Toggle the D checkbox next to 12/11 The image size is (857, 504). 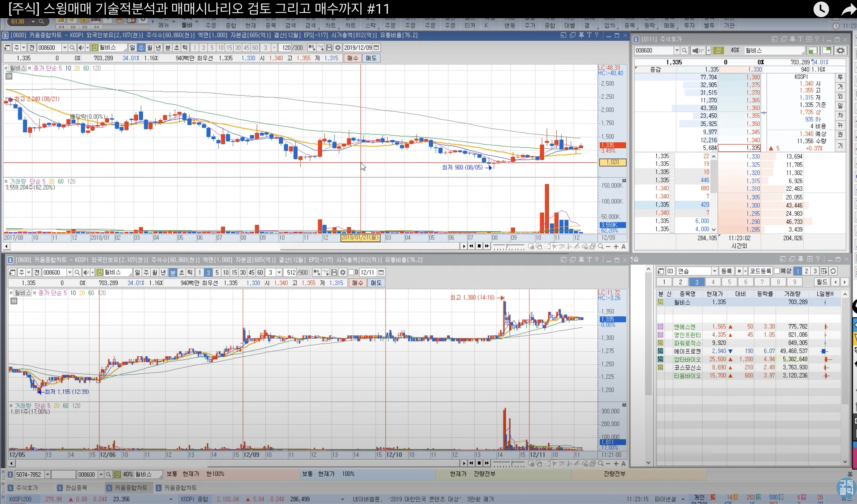click(351, 272)
